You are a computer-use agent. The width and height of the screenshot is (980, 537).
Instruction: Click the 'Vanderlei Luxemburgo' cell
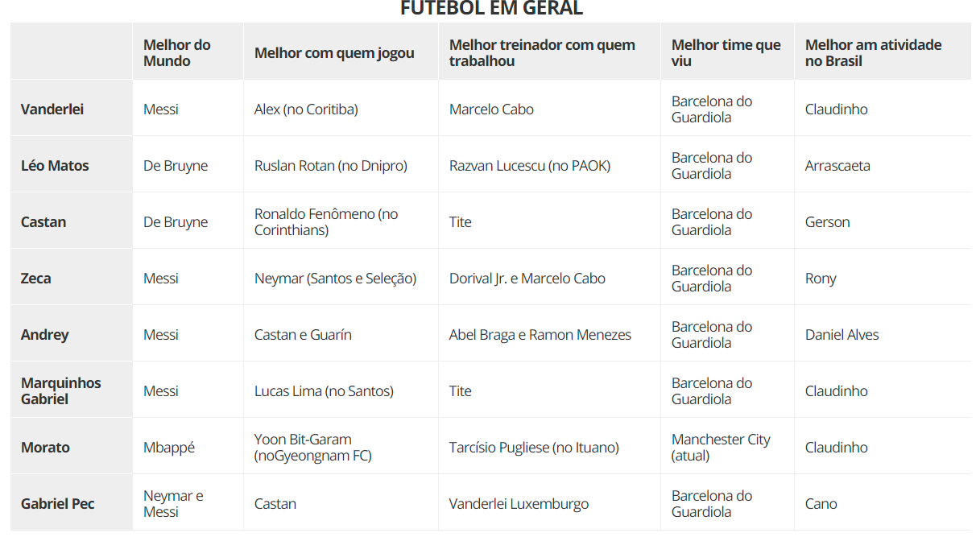click(519, 504)
